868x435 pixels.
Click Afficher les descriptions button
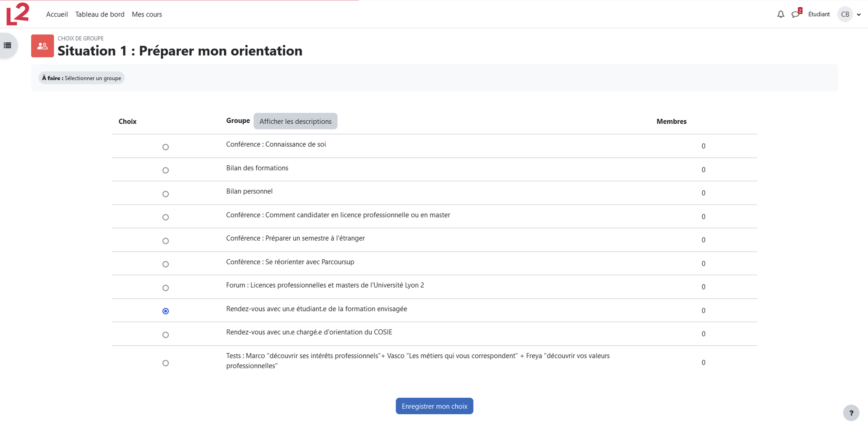pos(295,121)
